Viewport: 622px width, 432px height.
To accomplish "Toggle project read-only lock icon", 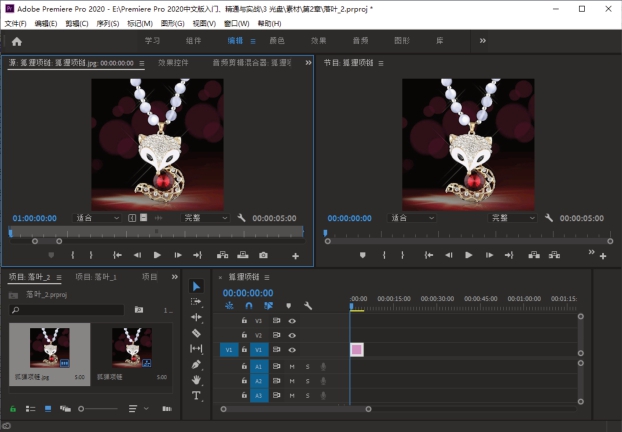I will (13, 409).
